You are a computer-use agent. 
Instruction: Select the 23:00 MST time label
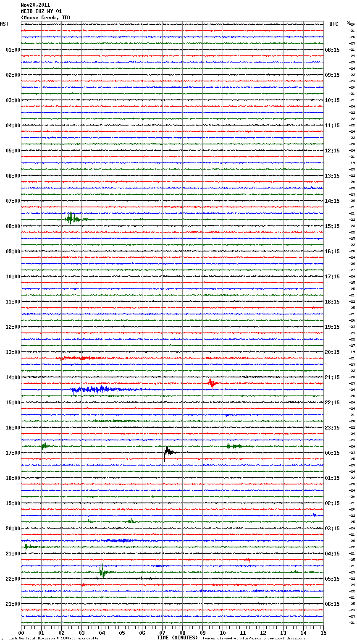pos(13,604)
